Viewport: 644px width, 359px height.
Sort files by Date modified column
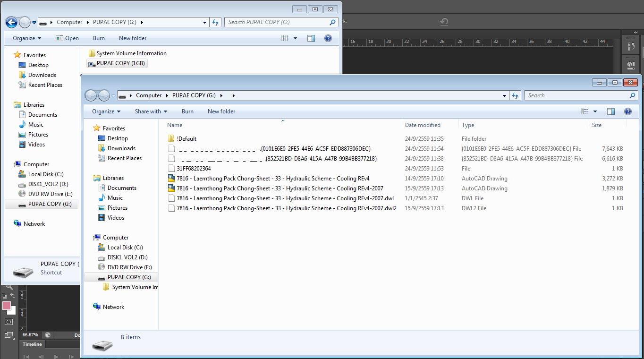(423, 125)
